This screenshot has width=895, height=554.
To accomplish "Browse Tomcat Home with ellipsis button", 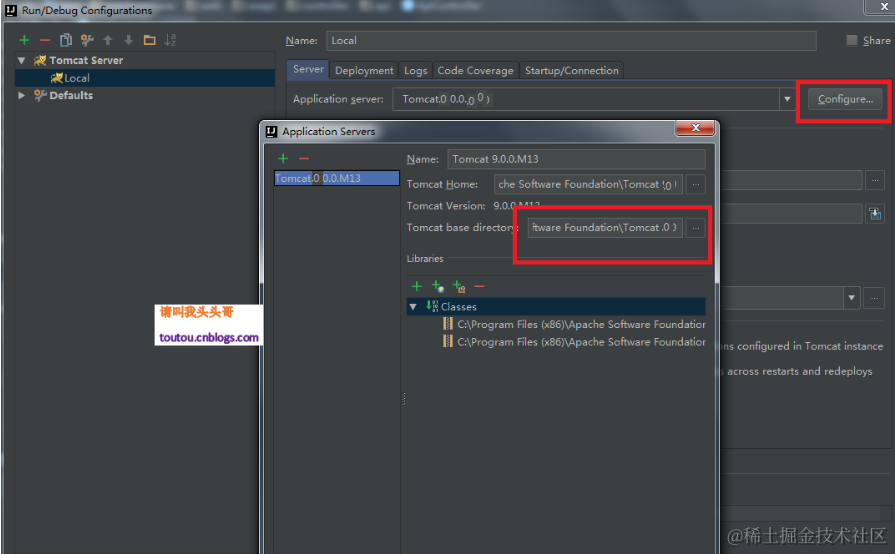I will pyautogui.click(x=695, y=184).
